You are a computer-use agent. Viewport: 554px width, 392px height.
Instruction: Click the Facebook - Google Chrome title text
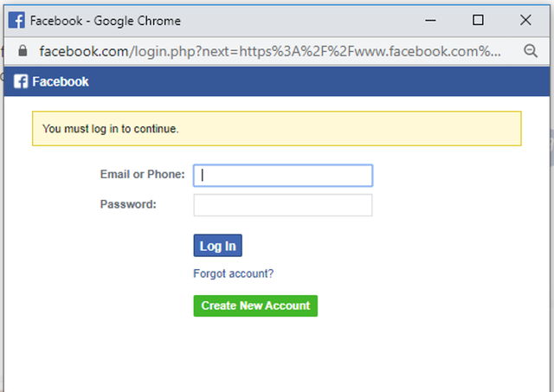click(106, 21)
